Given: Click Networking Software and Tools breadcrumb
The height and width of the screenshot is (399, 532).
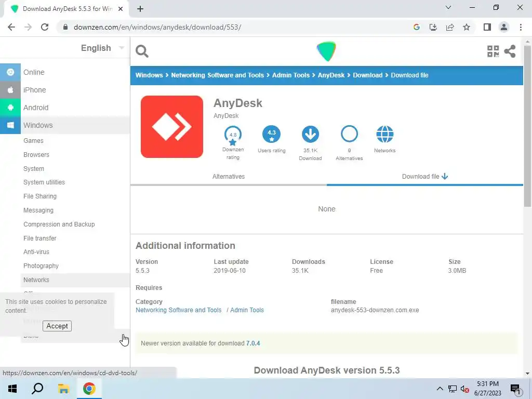Looking at the screenshot, I should click(x=217, y=75).
